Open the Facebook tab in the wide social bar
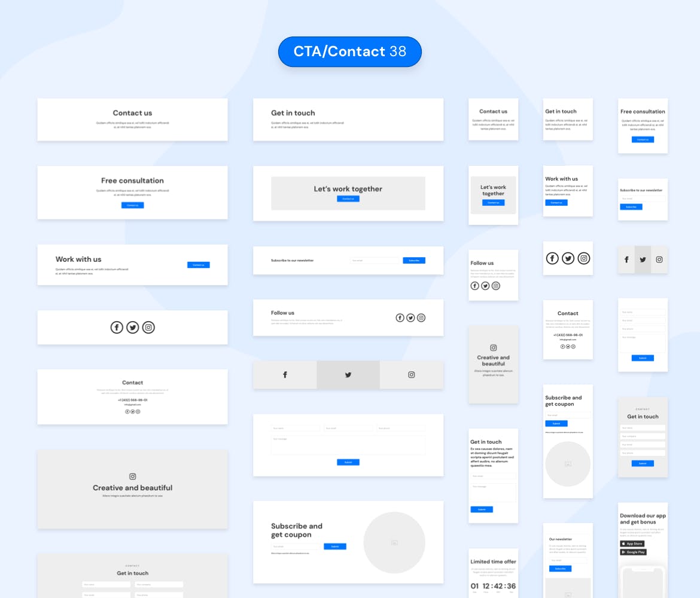The width and height of the screenshot is (700, 598). pos(285,374)
